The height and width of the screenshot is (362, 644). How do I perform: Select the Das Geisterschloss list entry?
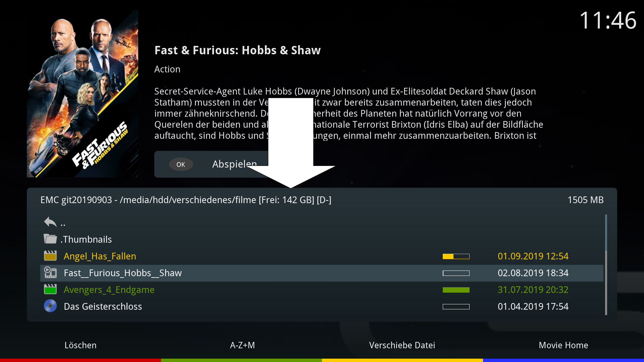[103, 307]
